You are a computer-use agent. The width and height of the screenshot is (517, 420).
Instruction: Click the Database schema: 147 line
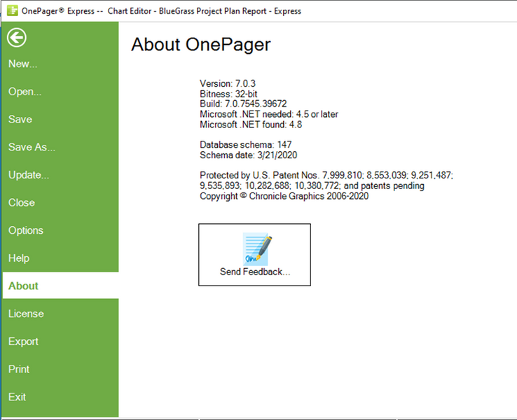click(x=246, y=145)
